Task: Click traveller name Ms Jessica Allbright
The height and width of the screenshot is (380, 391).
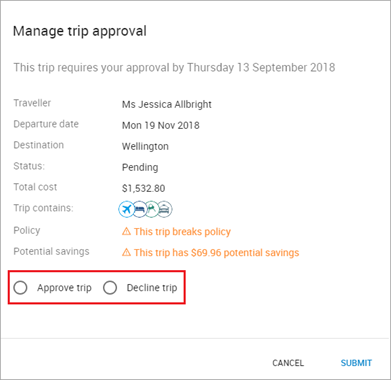Action: point(167,104)
